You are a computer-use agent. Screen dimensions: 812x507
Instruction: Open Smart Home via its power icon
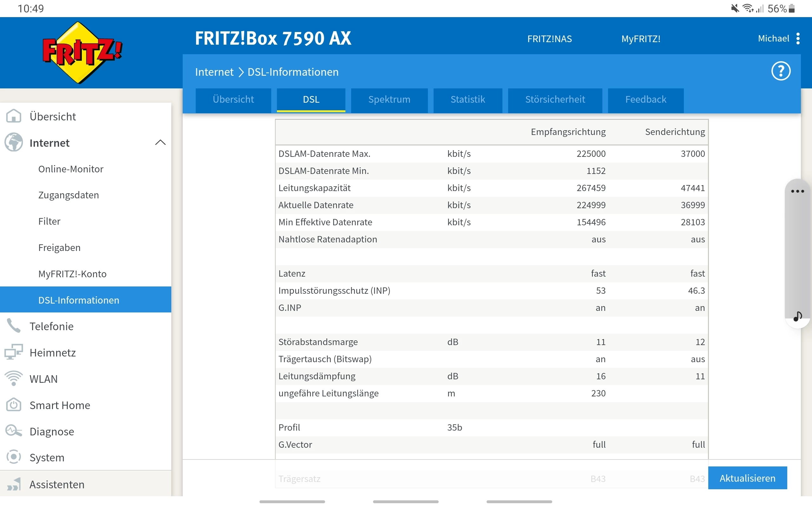(x=13, y=405)
